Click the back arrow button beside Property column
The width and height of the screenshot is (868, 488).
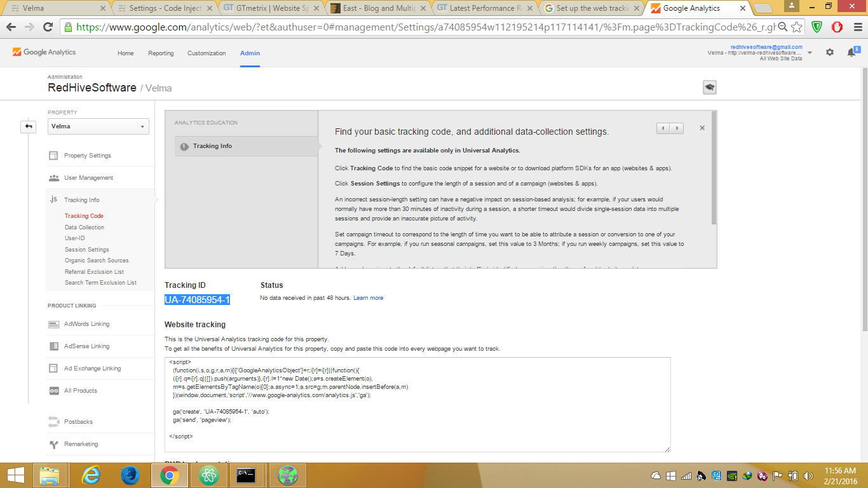[28, 126]
